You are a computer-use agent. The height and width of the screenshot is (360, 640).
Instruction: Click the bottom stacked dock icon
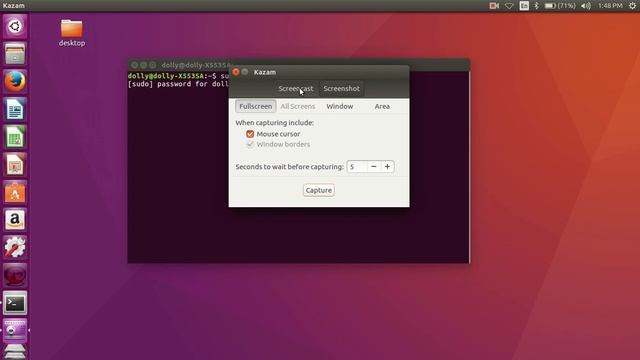click(15, 352)
